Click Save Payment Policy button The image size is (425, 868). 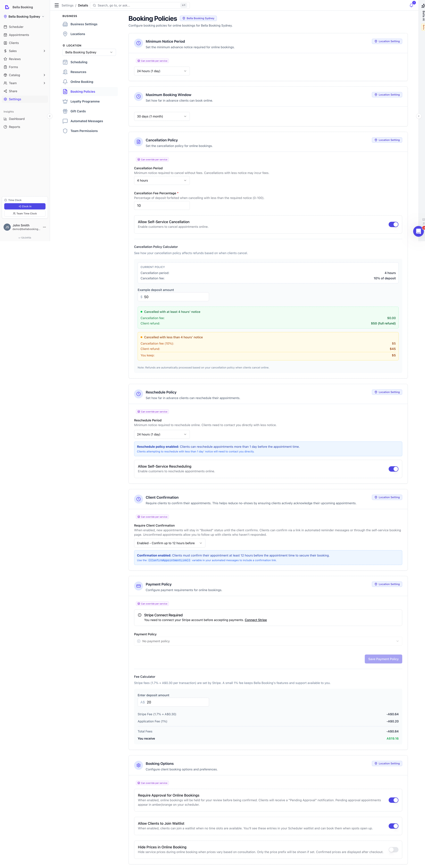click(383, 659)
